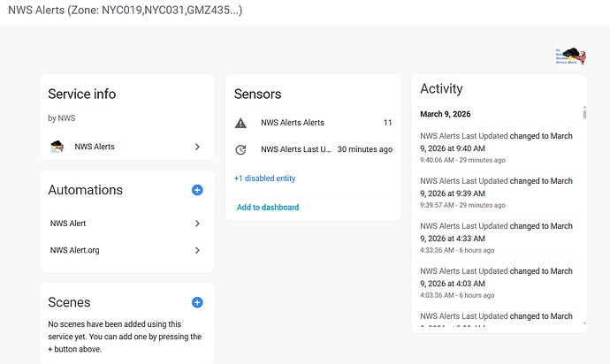Open activity entry changed at 9:39 AM
610x364 pixels.
497,193
